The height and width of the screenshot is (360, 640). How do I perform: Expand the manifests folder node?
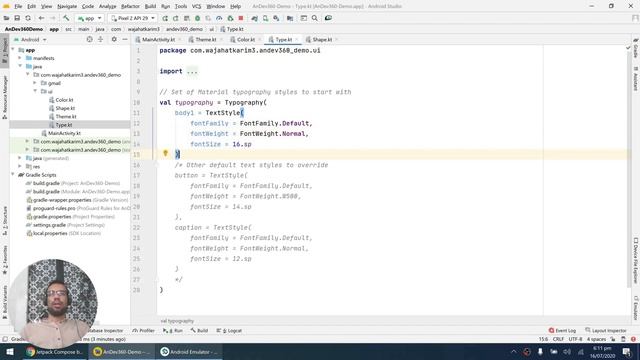(20, 58)
